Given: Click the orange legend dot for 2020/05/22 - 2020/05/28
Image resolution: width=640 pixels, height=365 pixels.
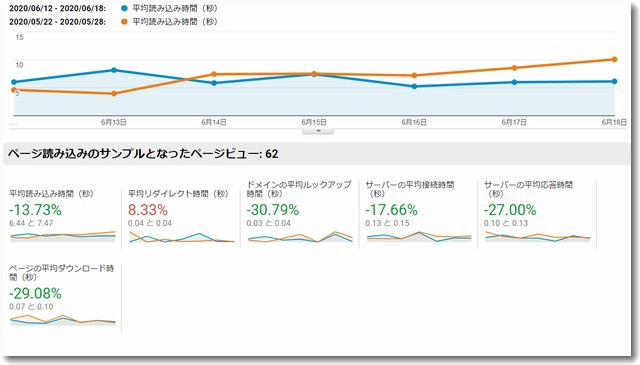Looking at the screenshot, I should tap(124, 22).
